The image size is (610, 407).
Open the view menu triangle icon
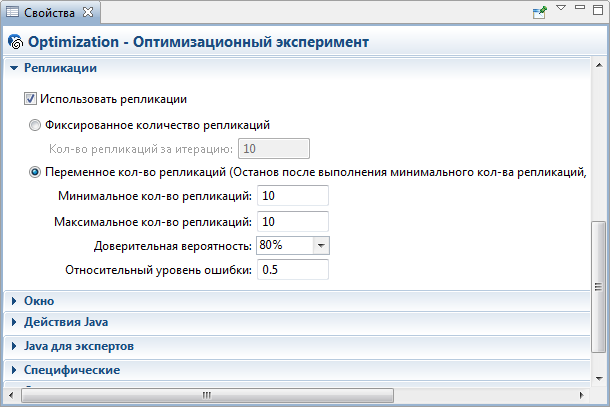point(561,7)
